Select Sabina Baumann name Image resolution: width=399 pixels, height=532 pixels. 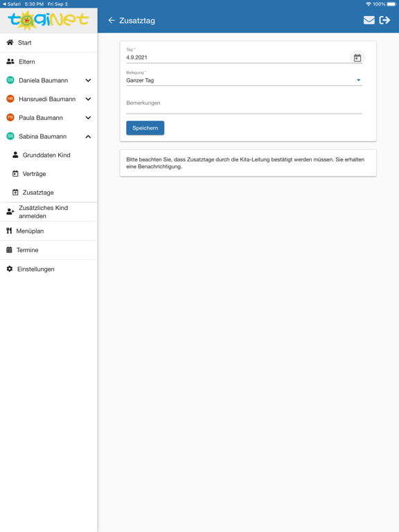[43, 136]
